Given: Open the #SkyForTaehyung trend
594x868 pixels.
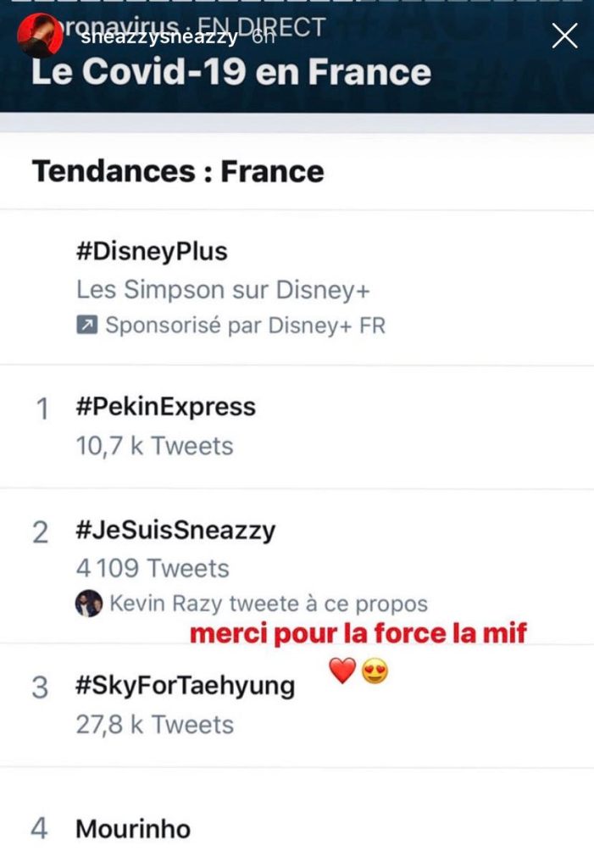Looking at the screenshot, I should (185, 686).
